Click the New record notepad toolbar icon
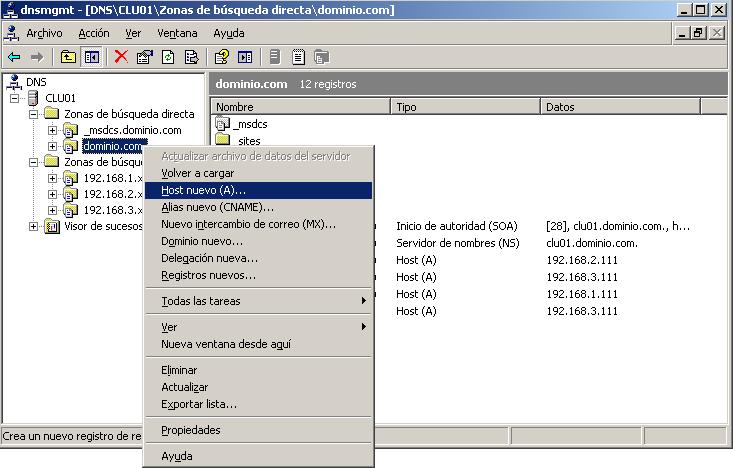 (x=298, y=58)
